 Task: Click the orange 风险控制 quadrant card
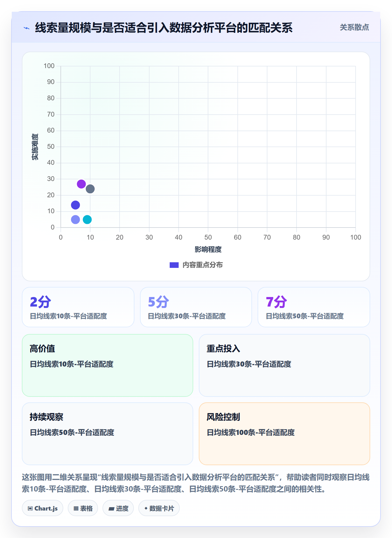point(284,434)
